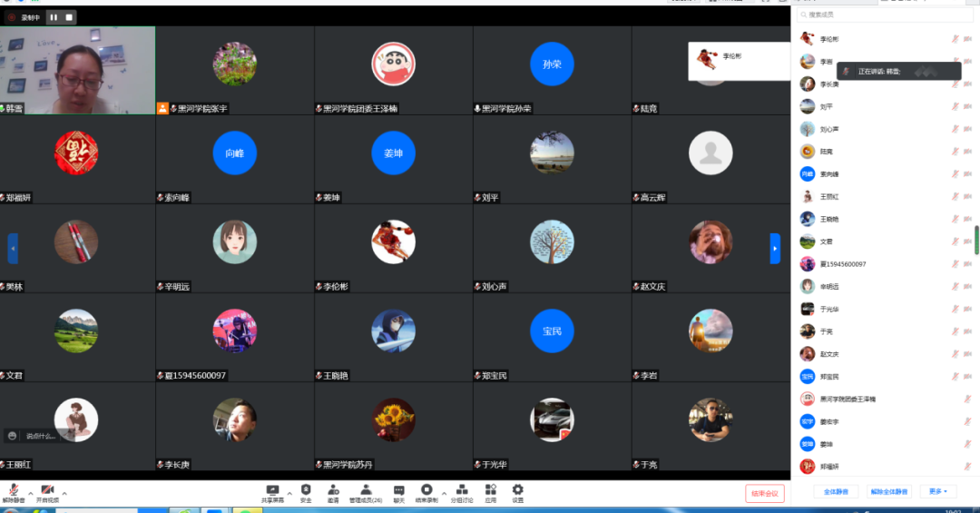The height and width of the screenshot is (513, 980).
Task: Unmute microphone with 解除静音 button
Action: click(15, 492)
